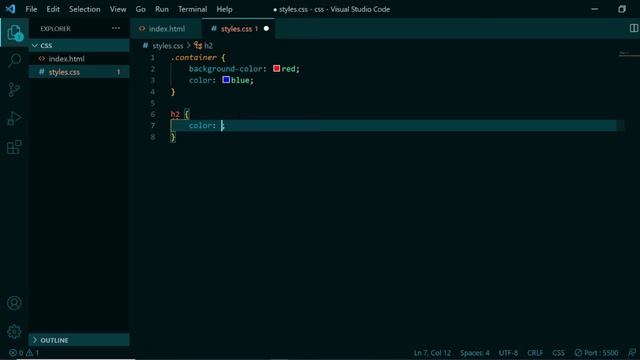Screen dimensions: 640x360
Task: Open the Manage gear icon
Action: 14,331
